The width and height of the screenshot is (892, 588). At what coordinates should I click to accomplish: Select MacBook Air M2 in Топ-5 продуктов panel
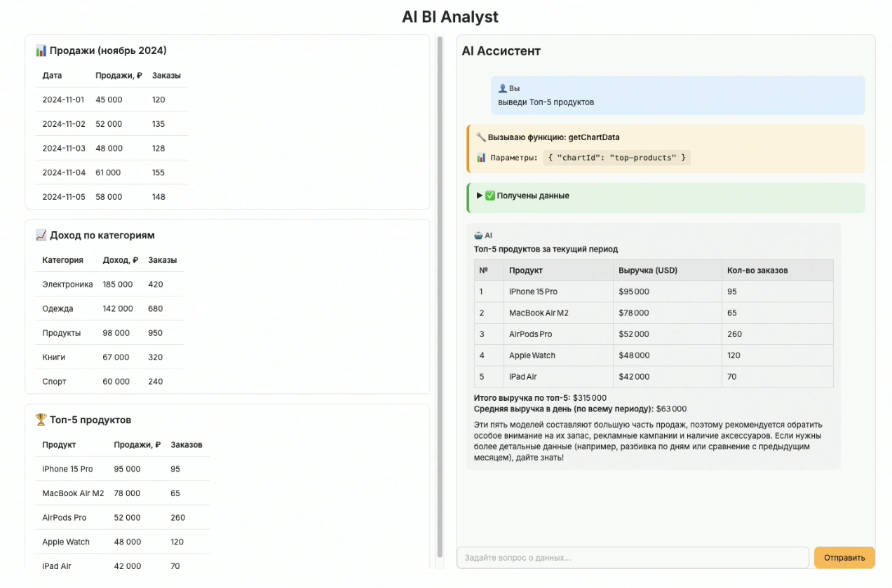[73, 493]
